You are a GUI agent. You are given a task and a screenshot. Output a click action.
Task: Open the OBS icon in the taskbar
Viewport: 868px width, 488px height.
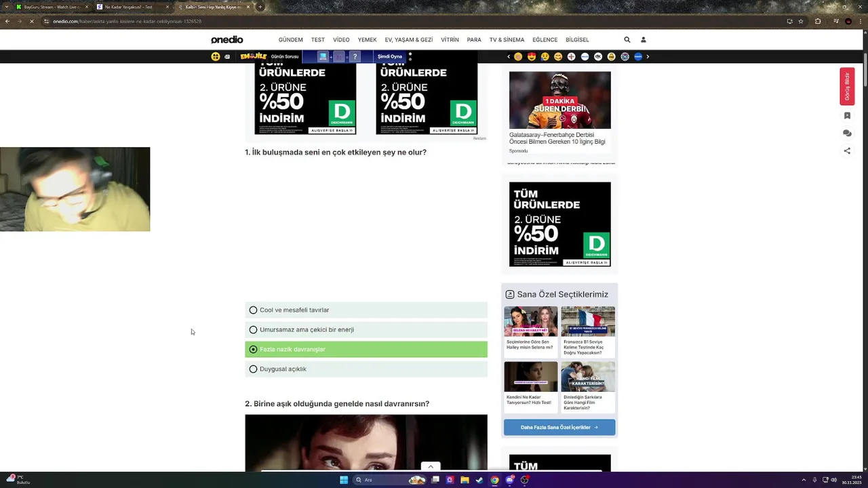point(524,480)
